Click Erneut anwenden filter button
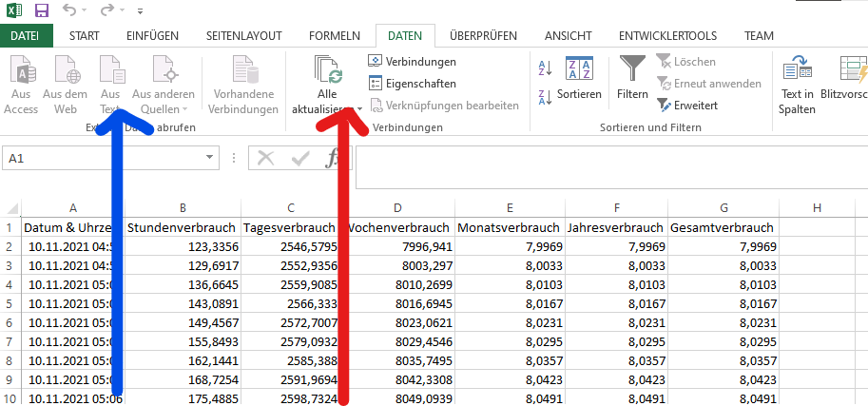The width and height of the screenshot is (868, 406). (x=709, y=84)
